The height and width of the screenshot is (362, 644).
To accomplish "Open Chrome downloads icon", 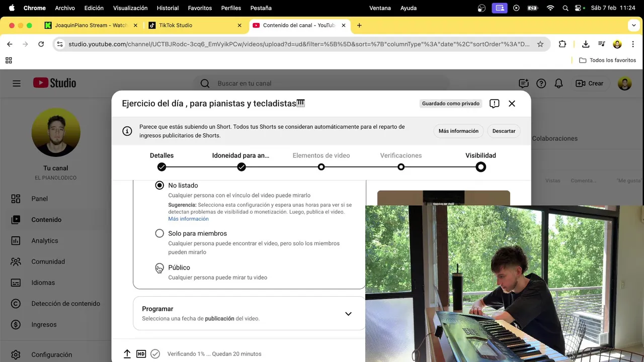I will (x=586, y=44).
